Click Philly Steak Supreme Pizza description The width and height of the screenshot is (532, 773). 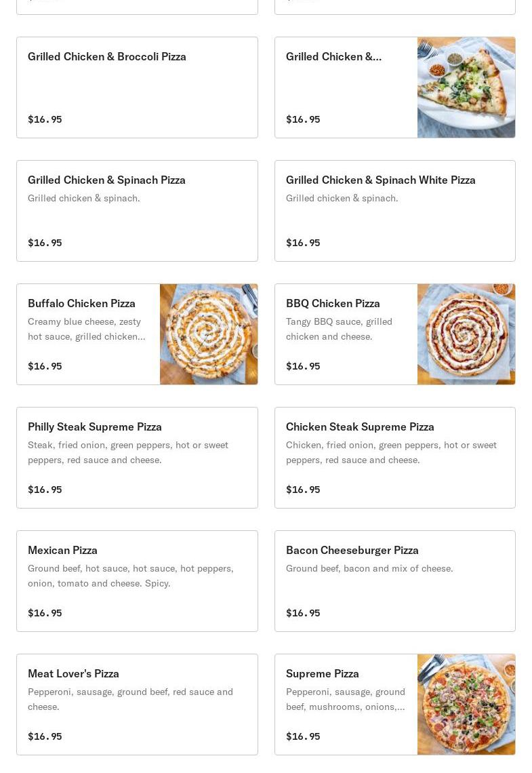(128, 452)
